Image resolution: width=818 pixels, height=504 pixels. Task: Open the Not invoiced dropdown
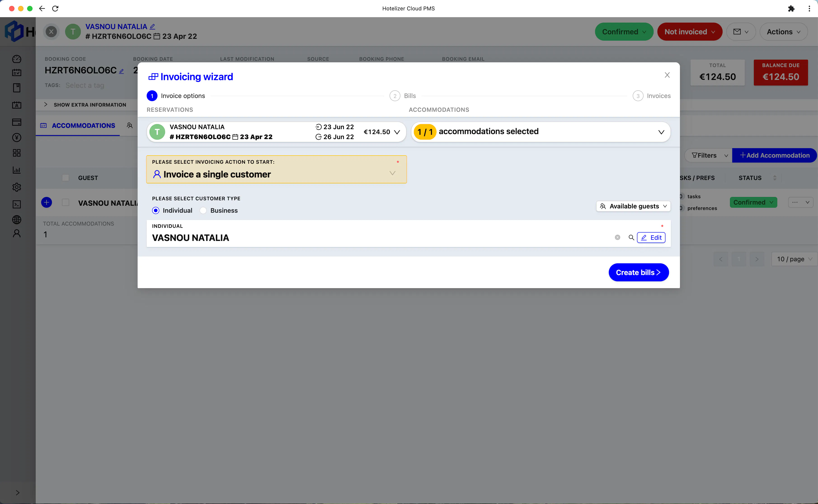[690, 32]
